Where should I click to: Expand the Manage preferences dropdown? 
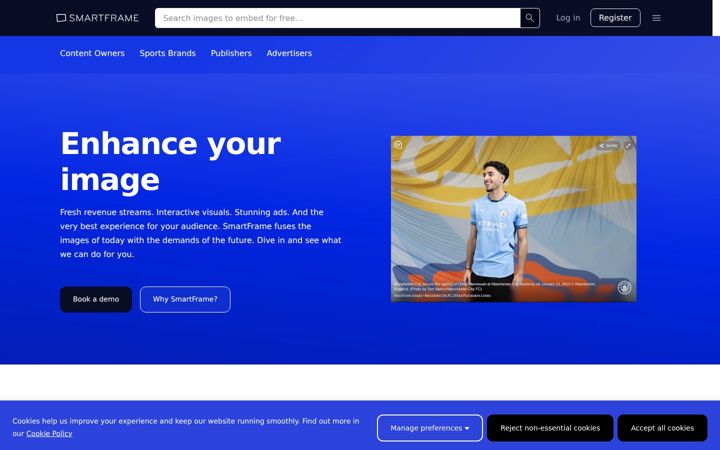click(430, 428)
